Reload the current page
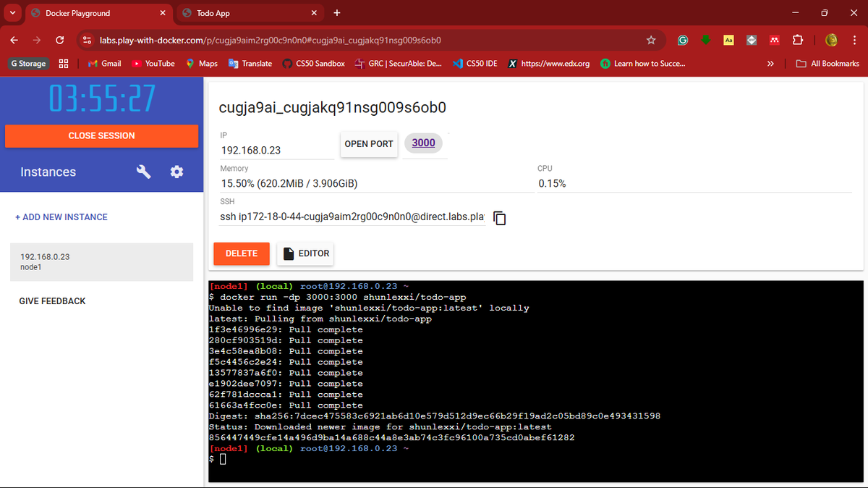Viewport: 868px width, 488px height. pos(60,40)
